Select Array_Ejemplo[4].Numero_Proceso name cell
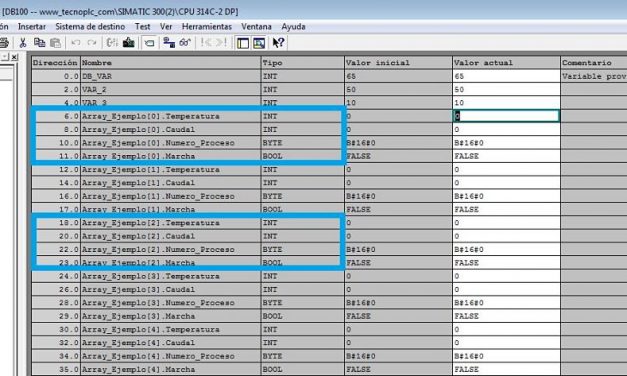This screenshot has height=376, width=627. click(x=170, y=356)
